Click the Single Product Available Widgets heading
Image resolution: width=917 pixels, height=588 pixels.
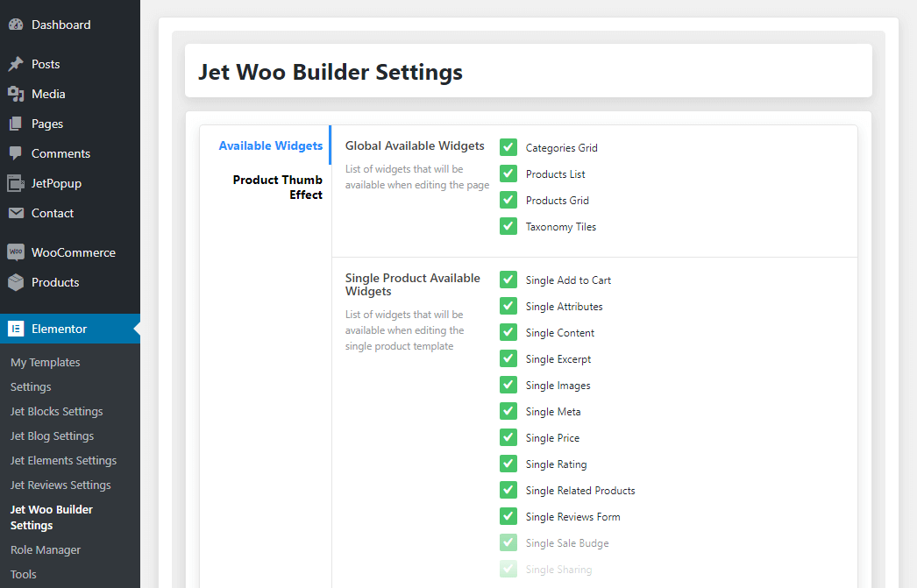point(413,285)
